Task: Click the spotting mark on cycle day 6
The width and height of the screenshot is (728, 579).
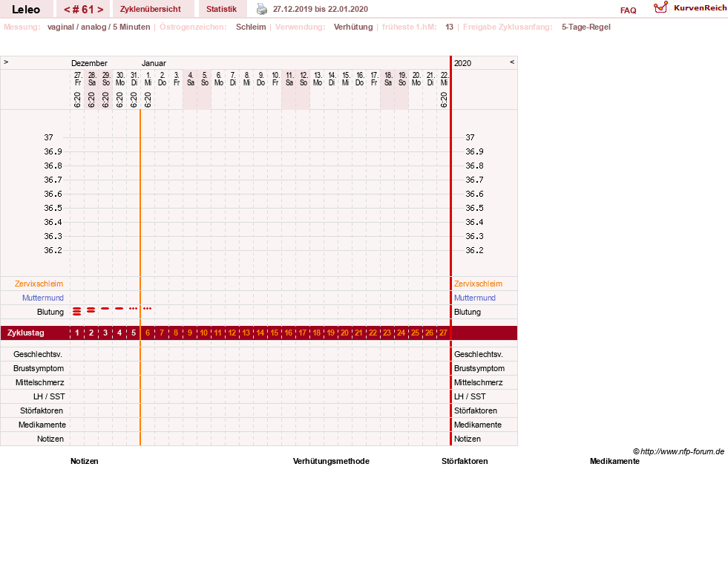Action: tap(147, 308)
